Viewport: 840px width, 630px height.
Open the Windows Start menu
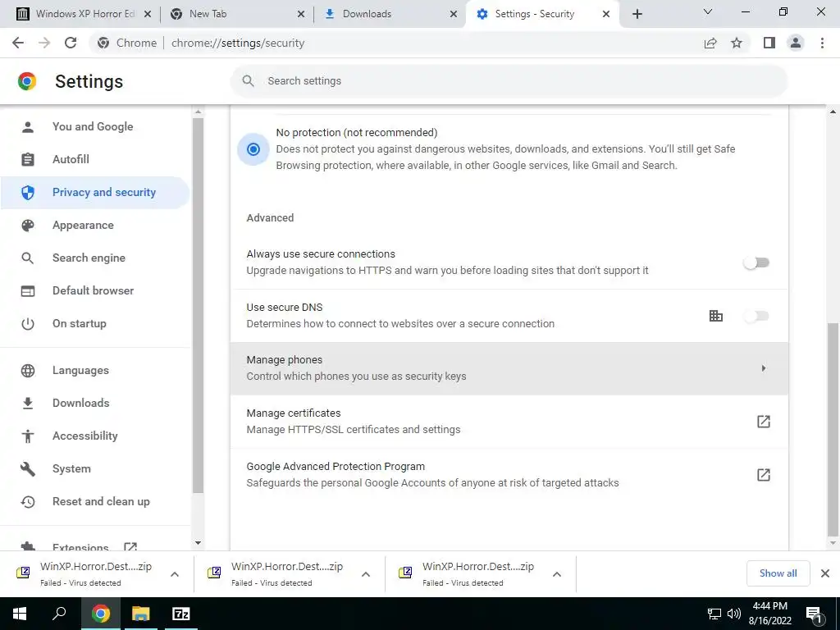pyautogui.click(x=20, y=614)
